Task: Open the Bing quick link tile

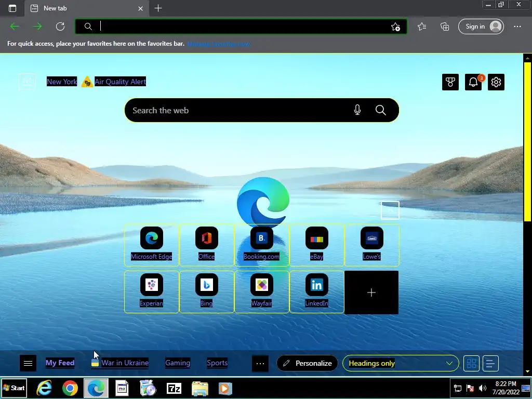Action: tap(206, 292)
